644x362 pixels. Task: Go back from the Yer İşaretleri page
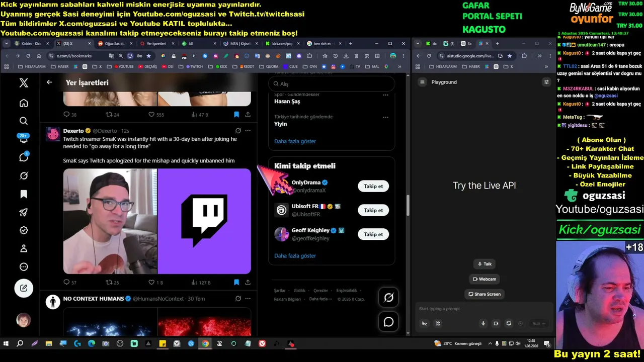(49, 82)
